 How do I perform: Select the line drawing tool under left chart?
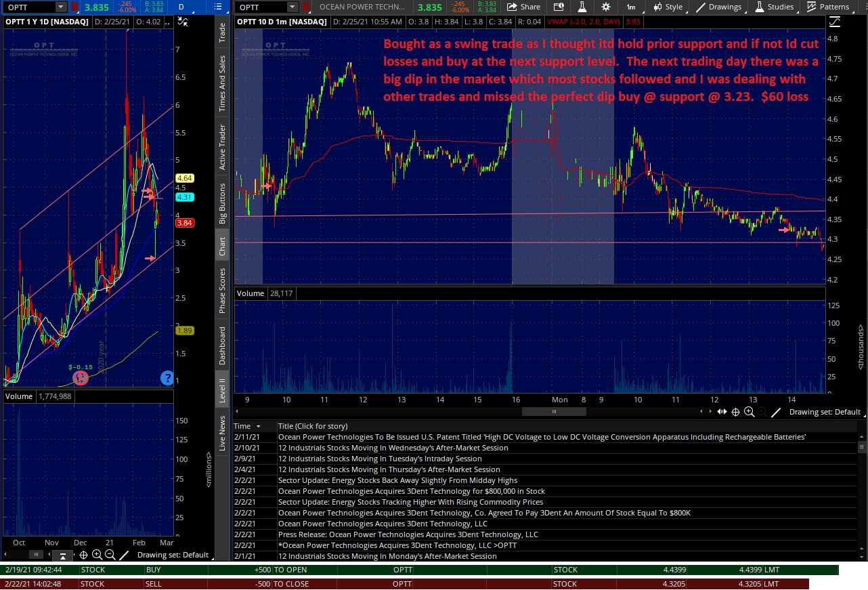[124, 555]
